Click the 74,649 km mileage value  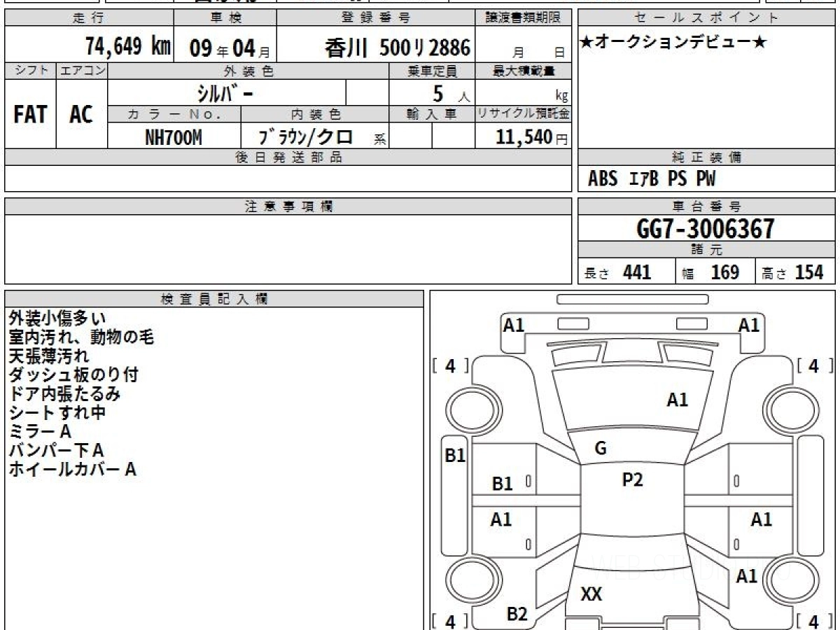[128, 46]
